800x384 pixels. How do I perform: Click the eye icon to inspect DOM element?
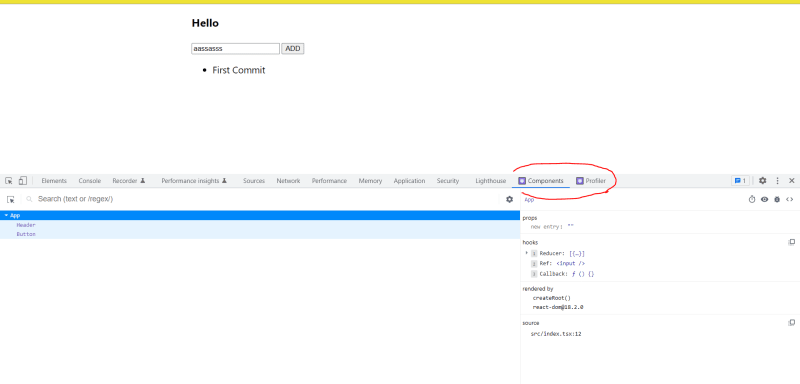pos(764,199)
